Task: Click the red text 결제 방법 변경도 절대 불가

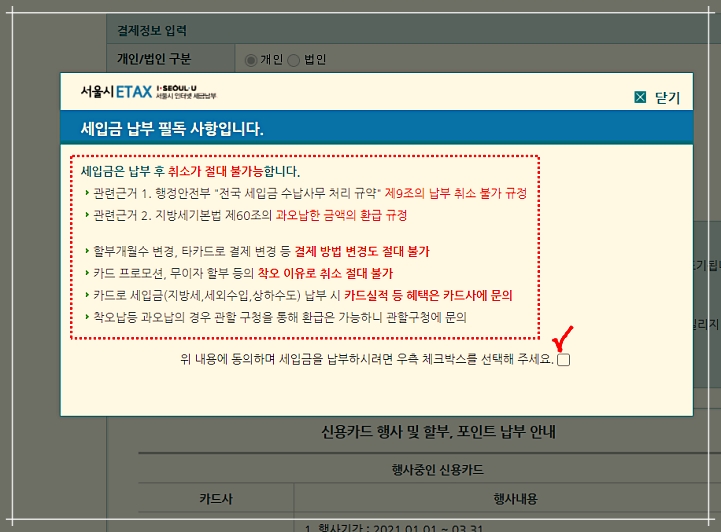Action: [x=362, y=251]
